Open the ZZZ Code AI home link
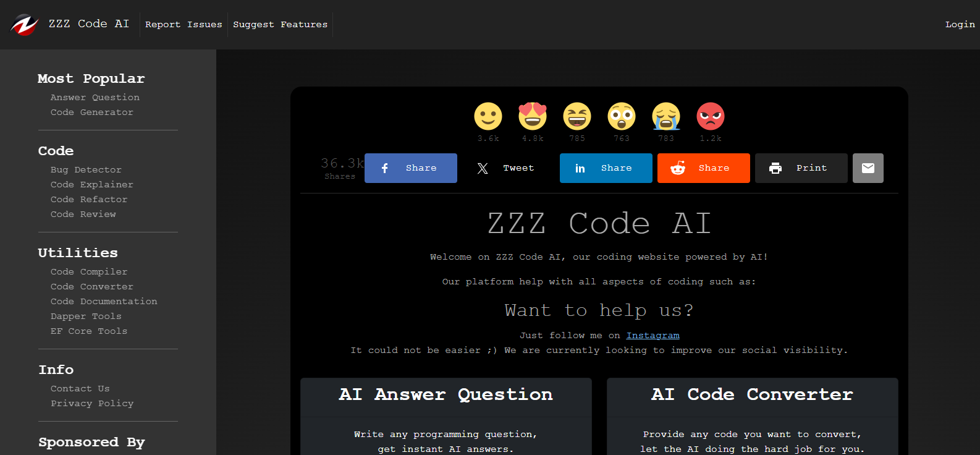 tap(89, 24)
